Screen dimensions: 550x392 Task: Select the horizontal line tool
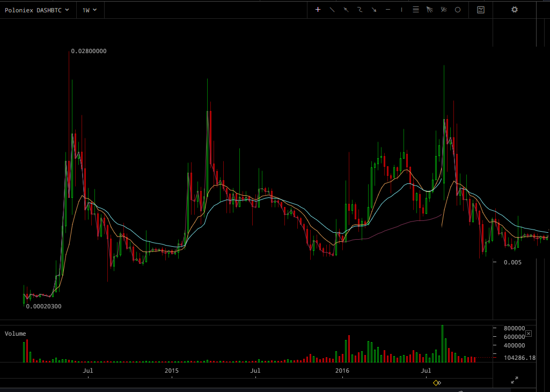click(388, 10)
